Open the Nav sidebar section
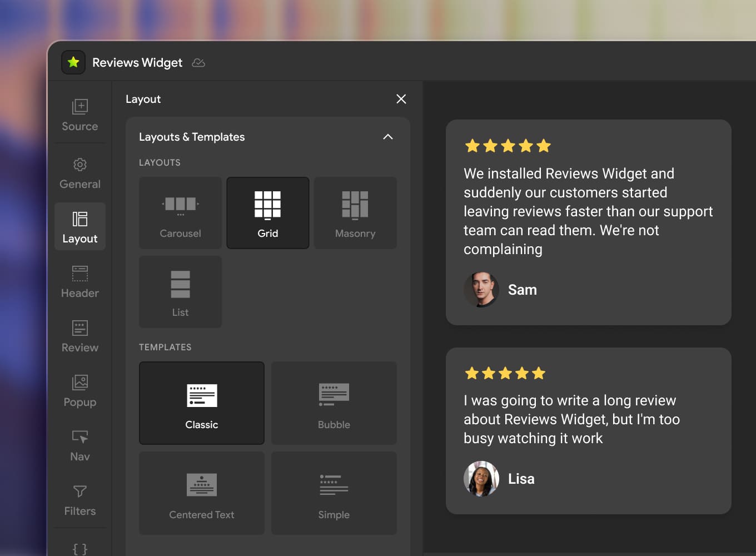Screen dimensions: 756x556 pos(80,445)
